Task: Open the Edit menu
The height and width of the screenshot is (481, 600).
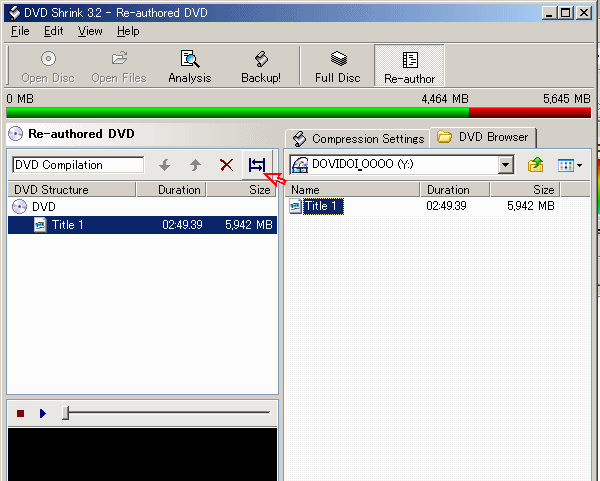Action: [x=53, y=31]
